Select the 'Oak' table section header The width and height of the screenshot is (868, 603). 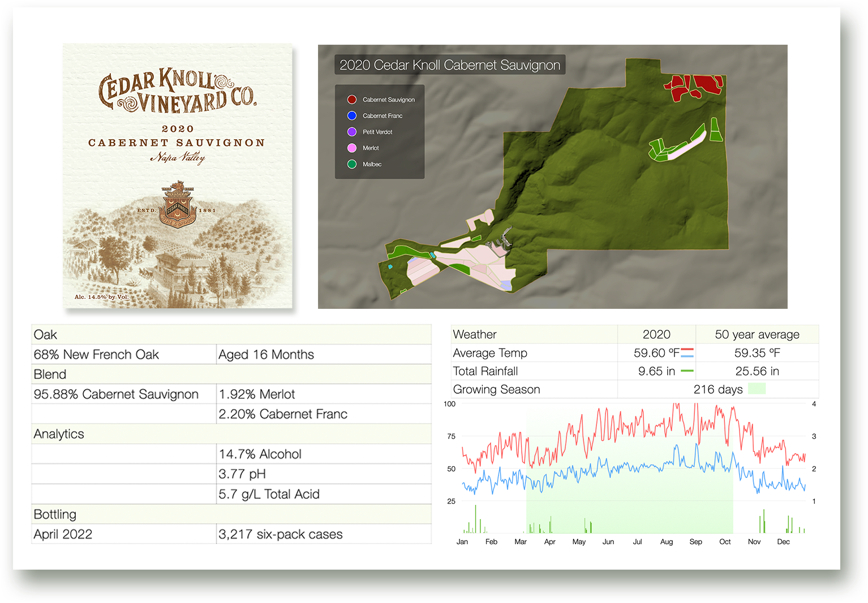(x=231, y=334)
